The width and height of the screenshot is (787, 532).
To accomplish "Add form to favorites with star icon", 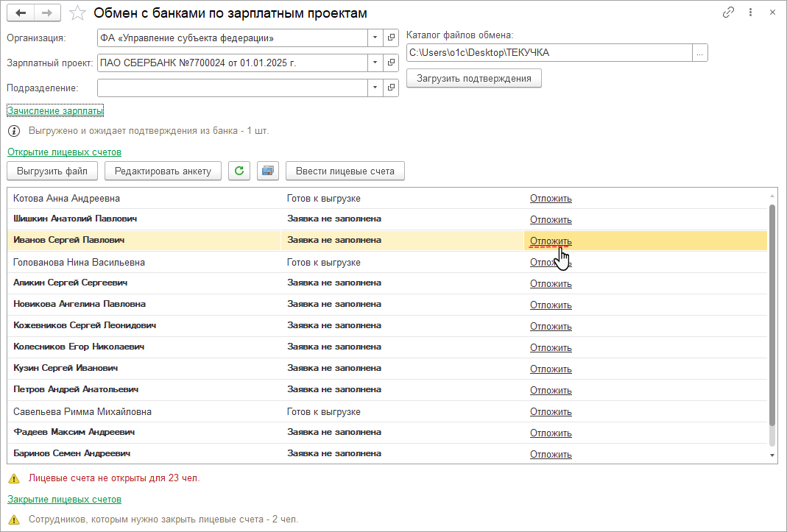I will 77,13.
